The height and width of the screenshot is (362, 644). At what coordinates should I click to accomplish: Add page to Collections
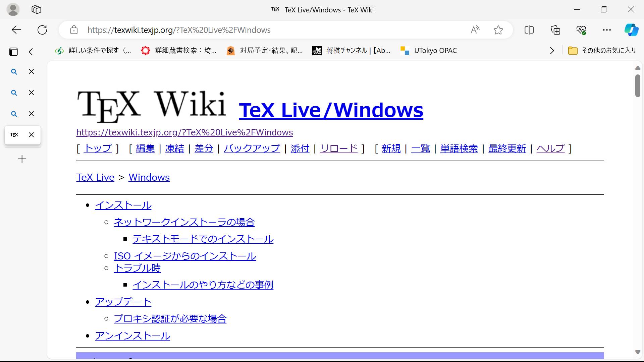point(555,30)
